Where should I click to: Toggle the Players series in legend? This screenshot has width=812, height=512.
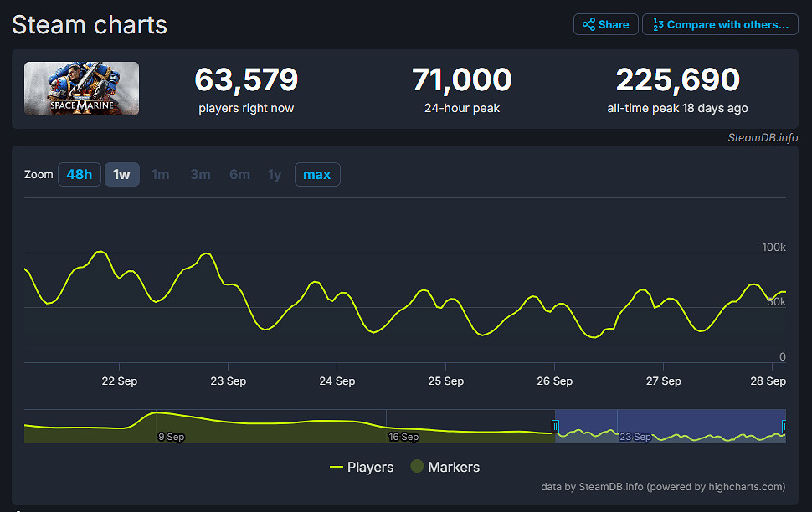click(x=362, y=467)
